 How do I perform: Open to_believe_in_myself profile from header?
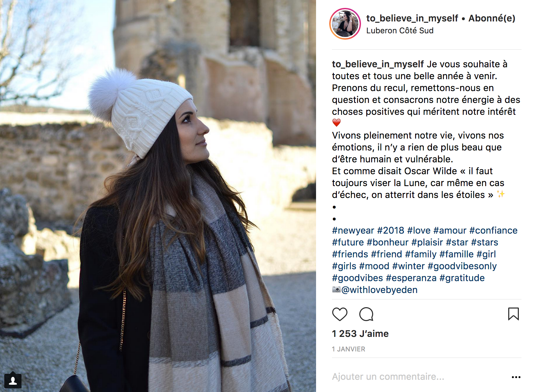(x=412, y=18)
